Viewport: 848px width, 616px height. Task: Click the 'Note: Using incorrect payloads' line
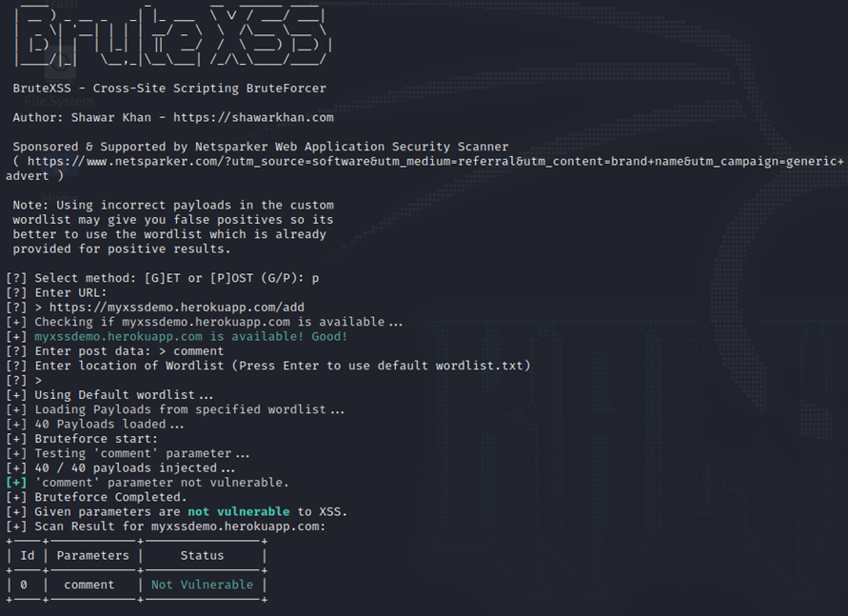[x=173, y=205]
